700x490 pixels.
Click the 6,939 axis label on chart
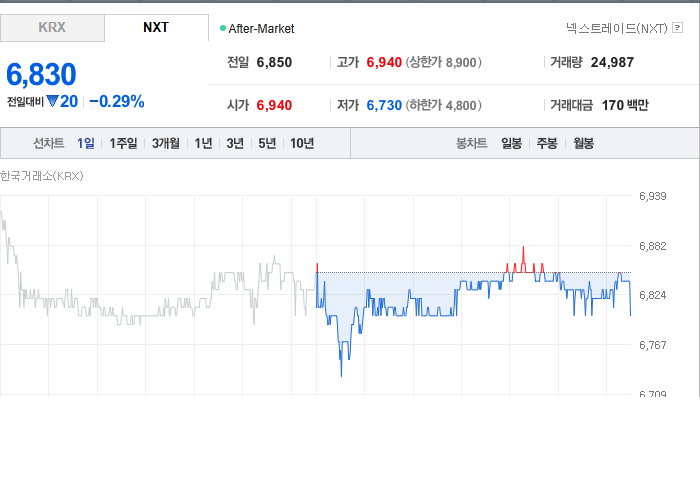click(652, 196)
